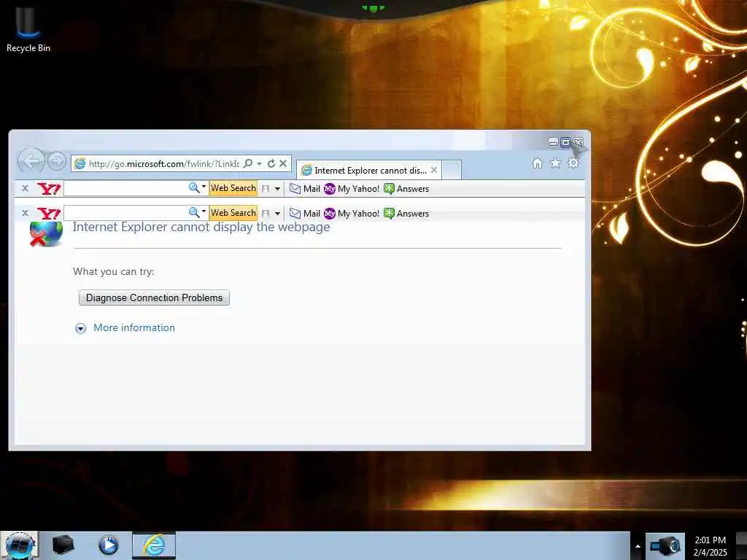This screenshot has width=747, height=560.
Task: Open Answers on lower Yahoo toolbar
Action: point(406,214)
